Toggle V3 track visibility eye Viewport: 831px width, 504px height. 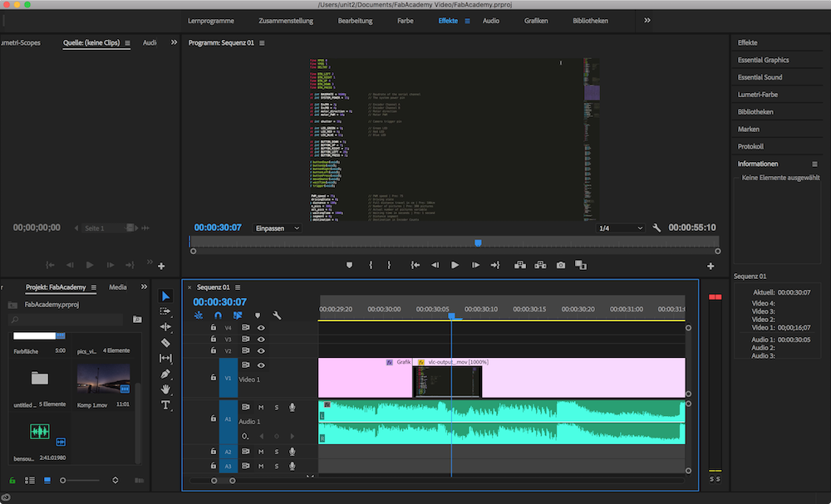(261, 340)
